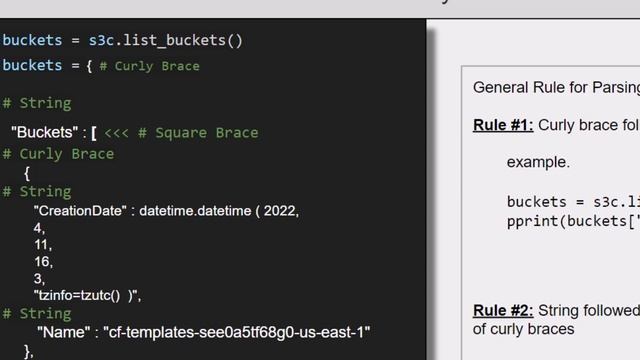The width and height of the screenshot is (640, 360).
Task: Select the "Name" key string
Action: [63, 332]
